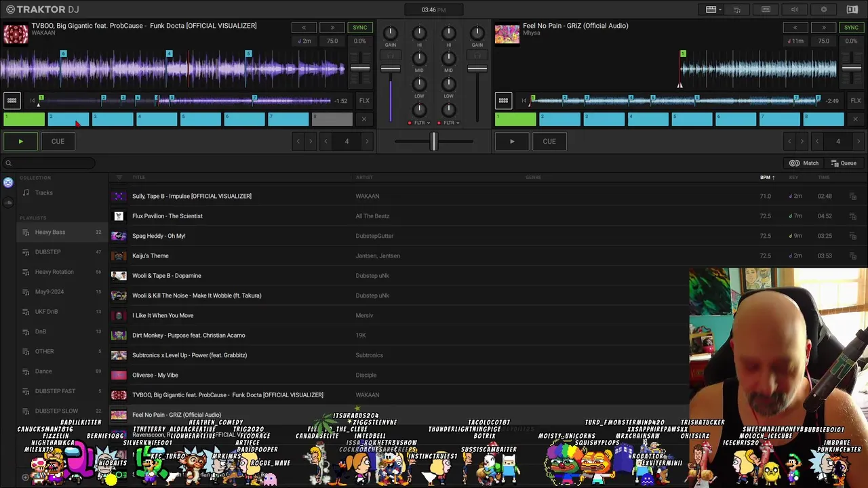Open the UKF DnB playlist
Viewport: 868px width, 488px height.
point(63,312)
